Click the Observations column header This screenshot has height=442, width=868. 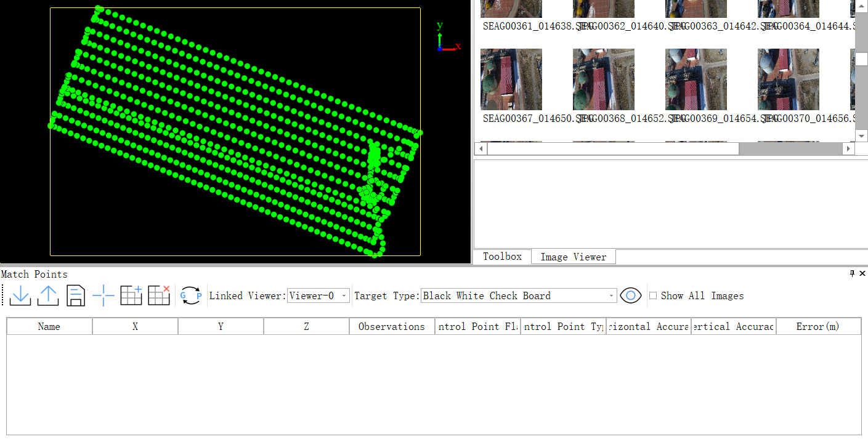coord(392,327)
